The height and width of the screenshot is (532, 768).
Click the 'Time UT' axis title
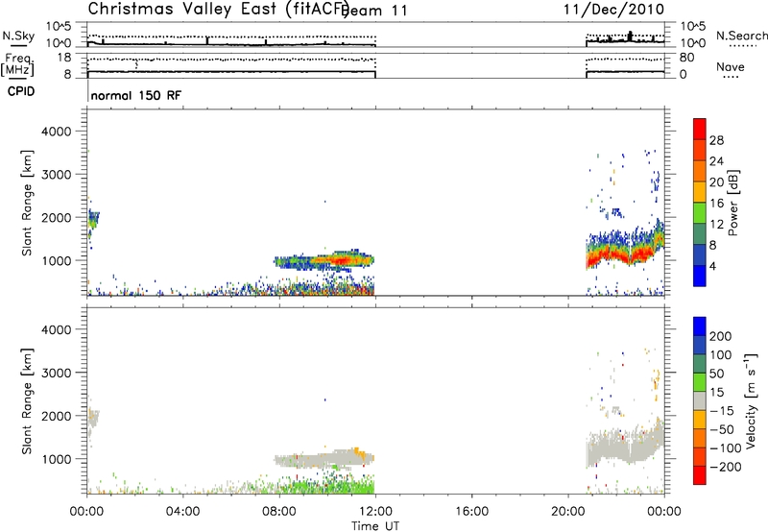375,526
